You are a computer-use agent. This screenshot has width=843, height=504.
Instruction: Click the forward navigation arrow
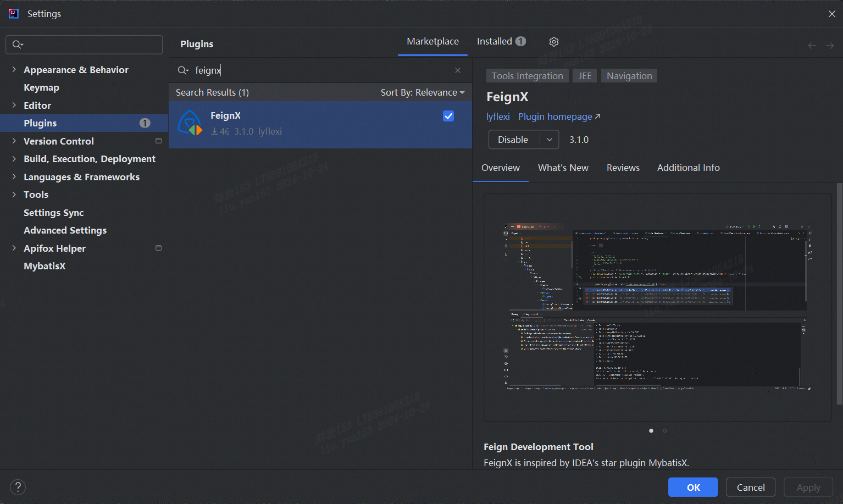tap(830, 46)
